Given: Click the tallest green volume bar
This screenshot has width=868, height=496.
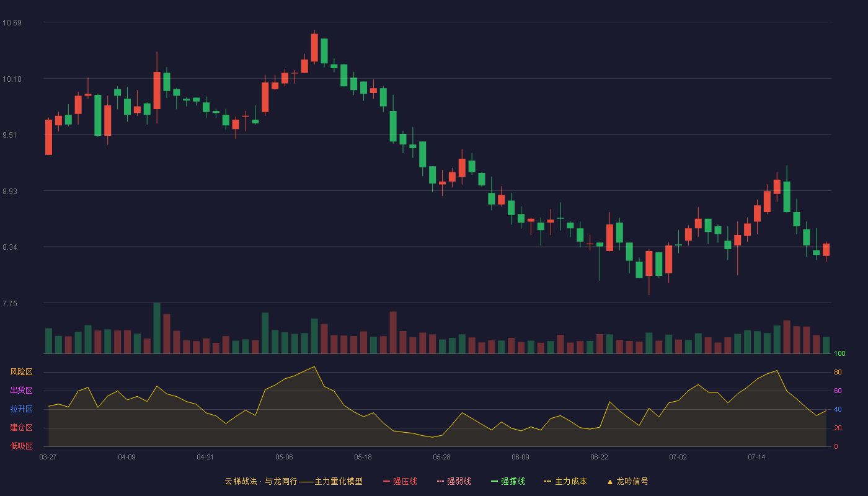Looking at the screenshot, I should coord(157,328).
